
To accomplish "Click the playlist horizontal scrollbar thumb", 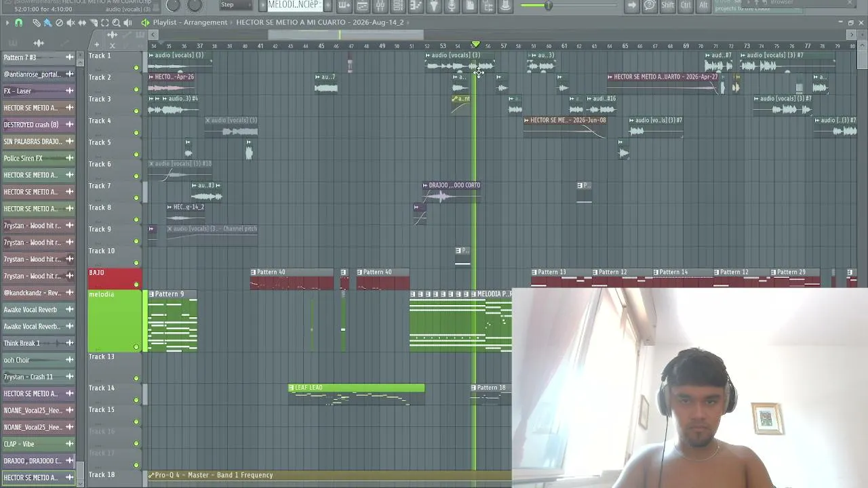I will point(346,35).
